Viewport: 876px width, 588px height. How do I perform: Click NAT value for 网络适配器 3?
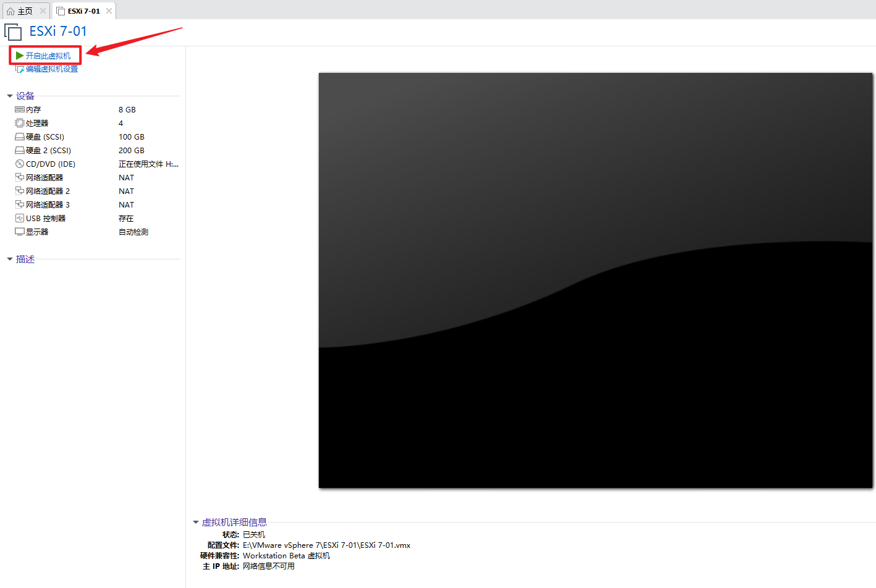(126, 205)
